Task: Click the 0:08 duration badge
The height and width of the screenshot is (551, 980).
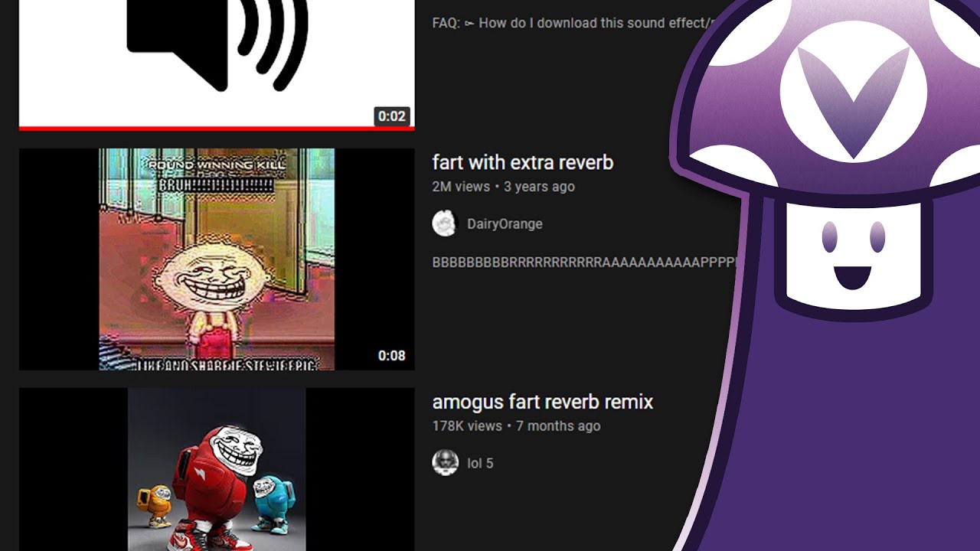Action: [x=392, y=355]
